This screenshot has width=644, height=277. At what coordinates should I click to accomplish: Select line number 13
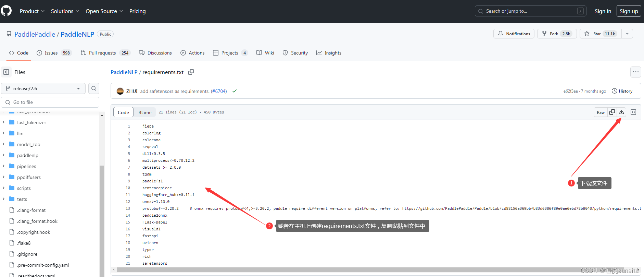128,208
